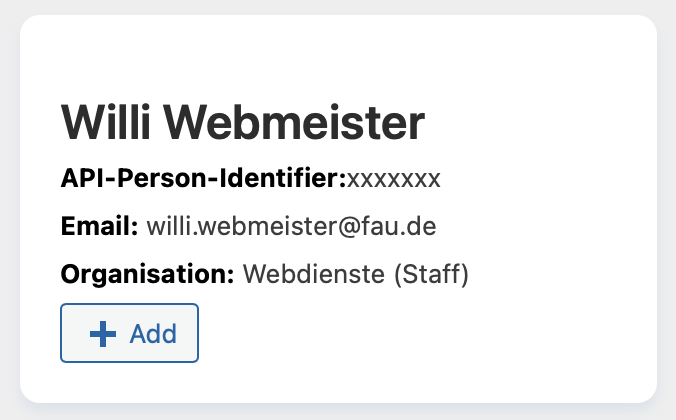Screen dimensions: 676x420
Task: Click the 'xxxxxxx' identifier value
Action: pyautogui.click(x=394, y=179)
